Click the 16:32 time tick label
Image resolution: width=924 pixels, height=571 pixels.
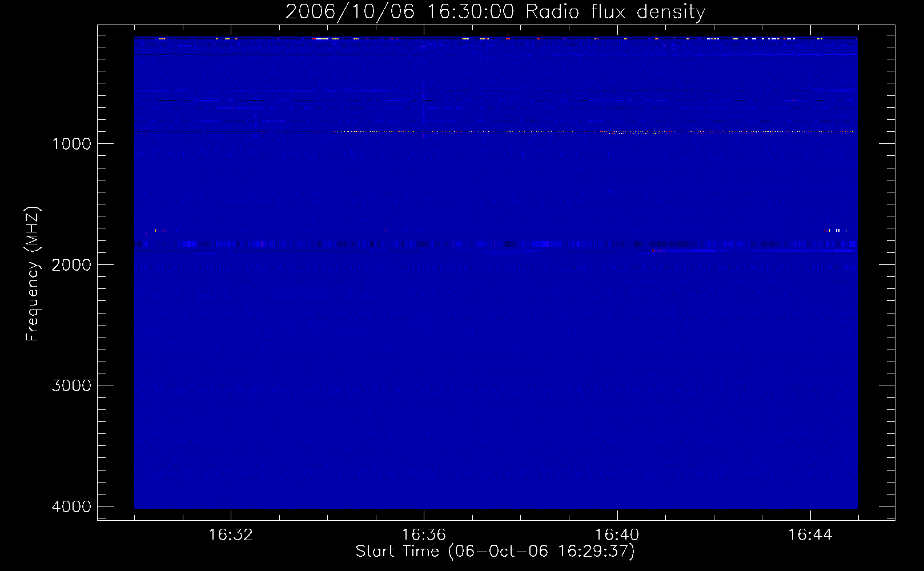point(231,534)
